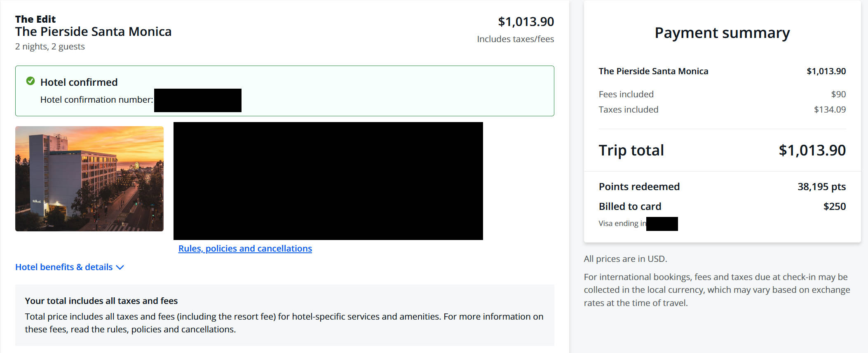
Task: Click the 2 nights, 2 guests text
Action: pyautogui.click(x=50, y=47)
